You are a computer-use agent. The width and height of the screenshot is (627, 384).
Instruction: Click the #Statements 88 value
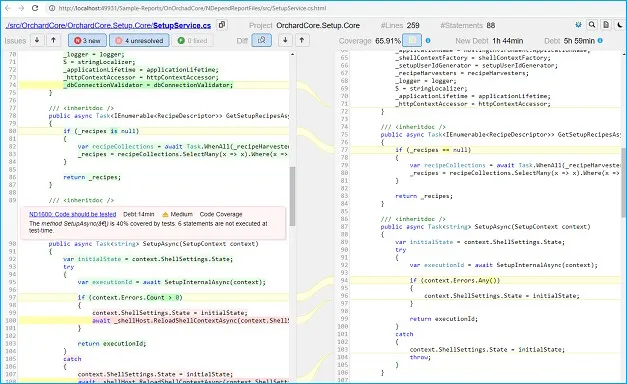491,25
